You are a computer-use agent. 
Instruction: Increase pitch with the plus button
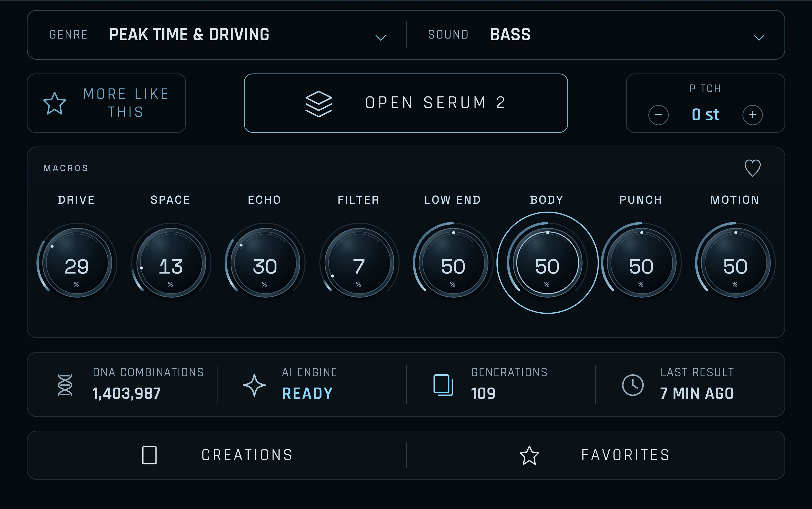pyautogui.click(x=752, y=115)
